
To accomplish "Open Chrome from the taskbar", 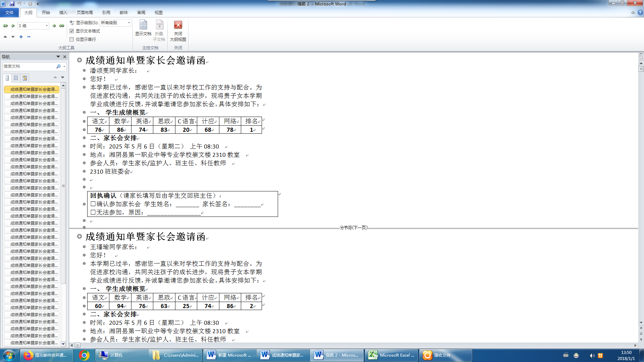I will (84, 355).
